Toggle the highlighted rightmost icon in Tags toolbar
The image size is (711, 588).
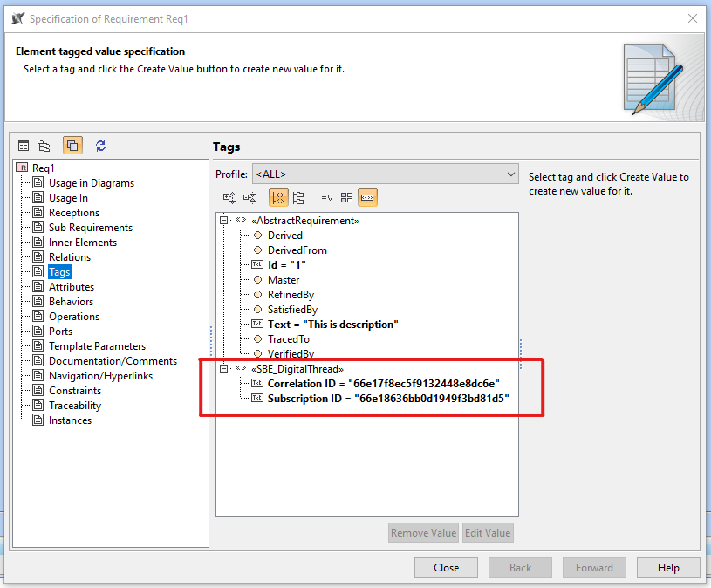367,198
